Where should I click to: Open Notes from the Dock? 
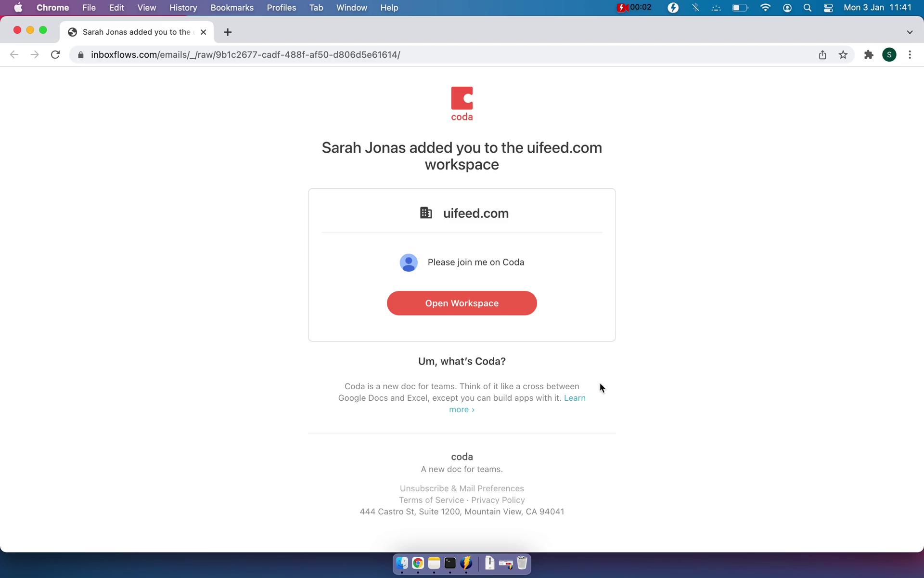point(434,563)
